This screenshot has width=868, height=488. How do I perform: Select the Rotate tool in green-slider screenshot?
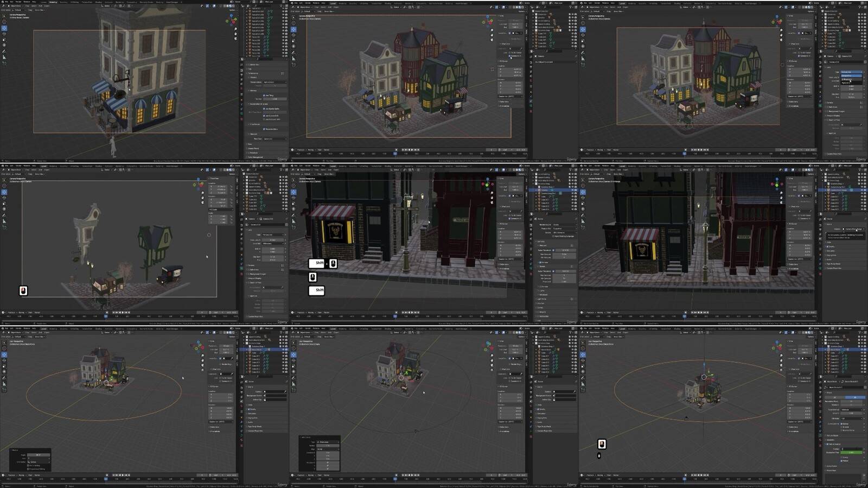583,361
